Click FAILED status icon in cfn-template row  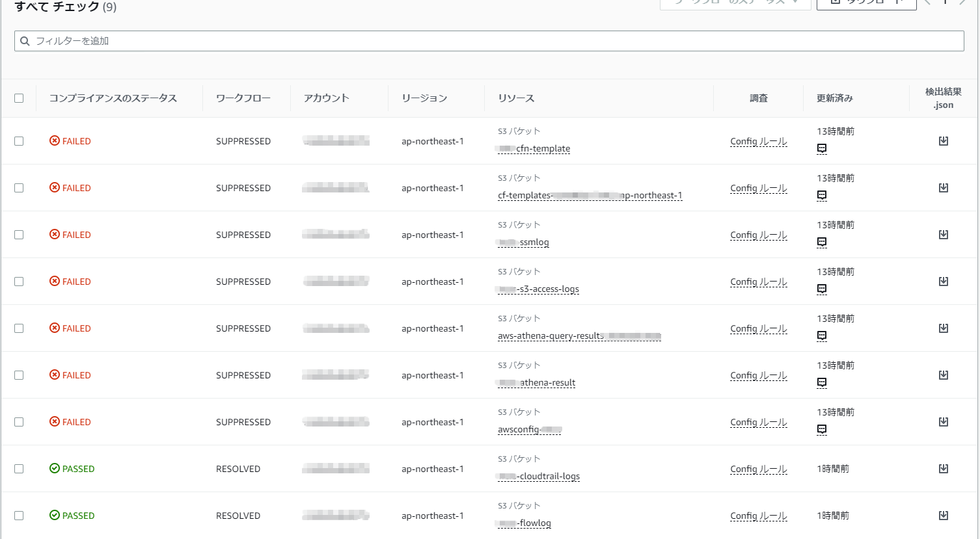(x=55, y=141)
